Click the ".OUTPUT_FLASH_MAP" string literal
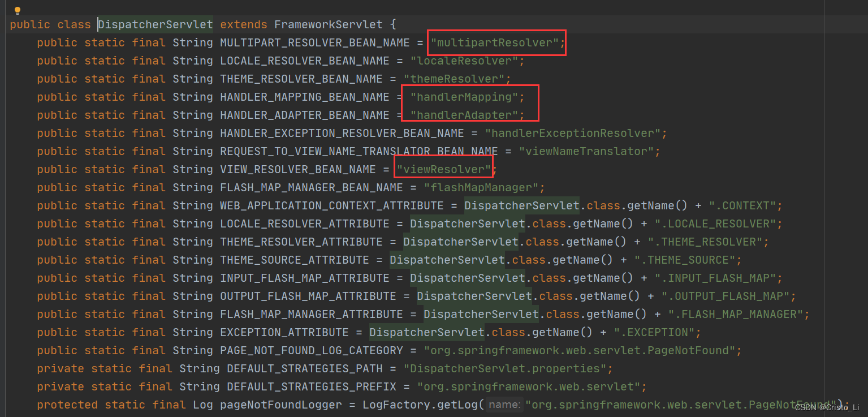 726,296
